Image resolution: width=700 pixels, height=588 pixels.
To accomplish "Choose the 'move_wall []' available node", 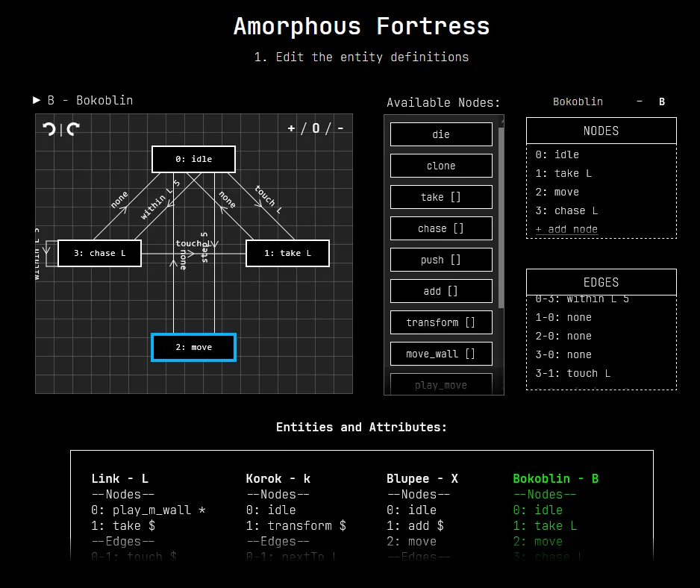I will [441, 354].
